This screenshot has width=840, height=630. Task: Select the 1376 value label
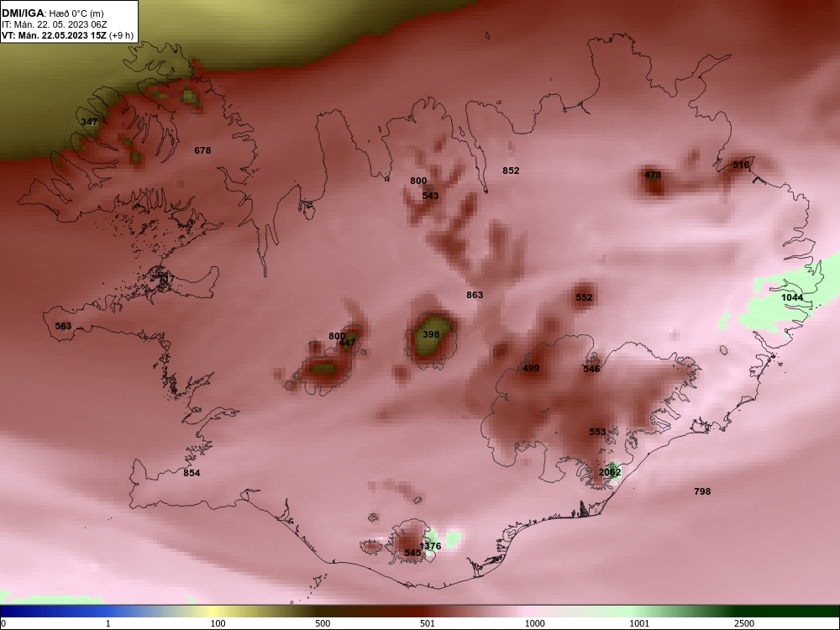click(430, 546)
